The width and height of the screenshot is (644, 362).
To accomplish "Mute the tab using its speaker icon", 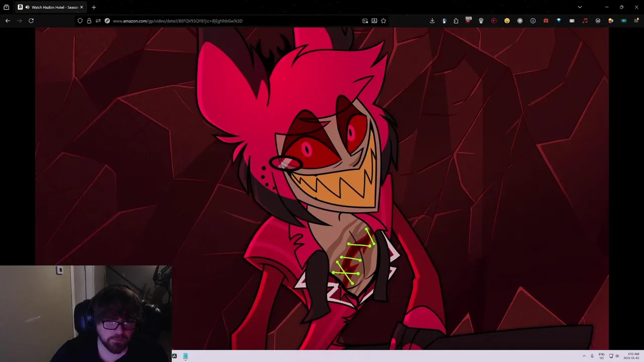I will [27, 7].
